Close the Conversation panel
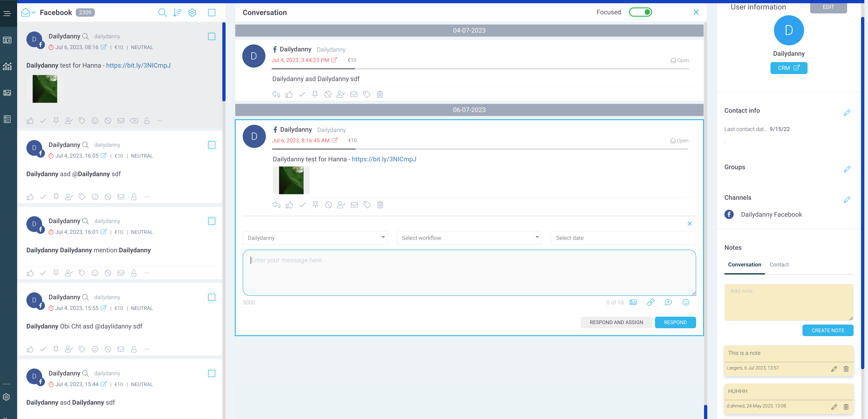The image size is (868, 419). pyautogui.click(x=696, y=12)
